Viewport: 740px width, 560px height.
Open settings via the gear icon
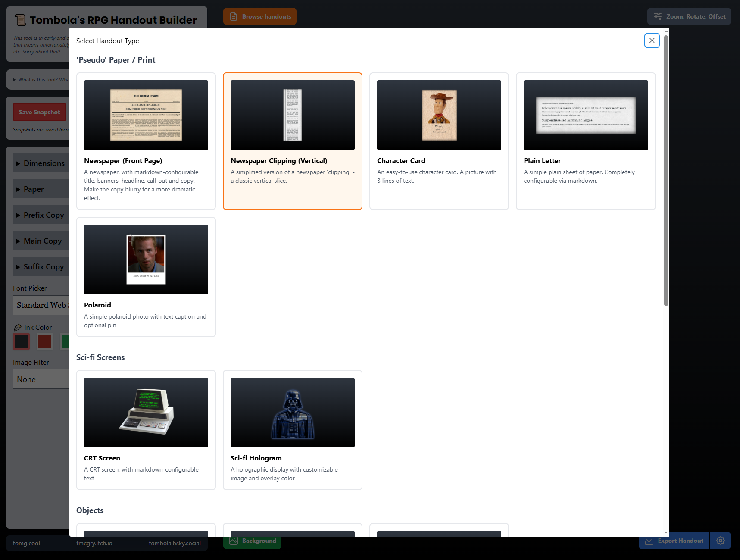[x=721, y=541]
